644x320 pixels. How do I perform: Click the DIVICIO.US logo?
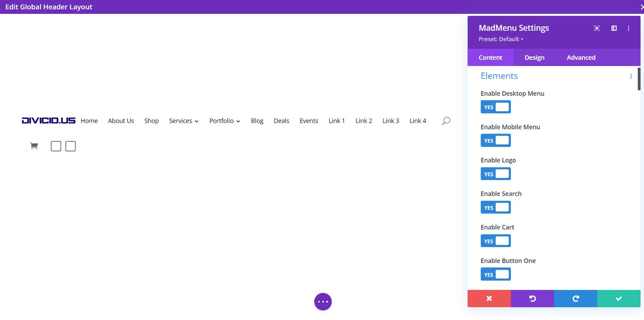click(49, 120)
